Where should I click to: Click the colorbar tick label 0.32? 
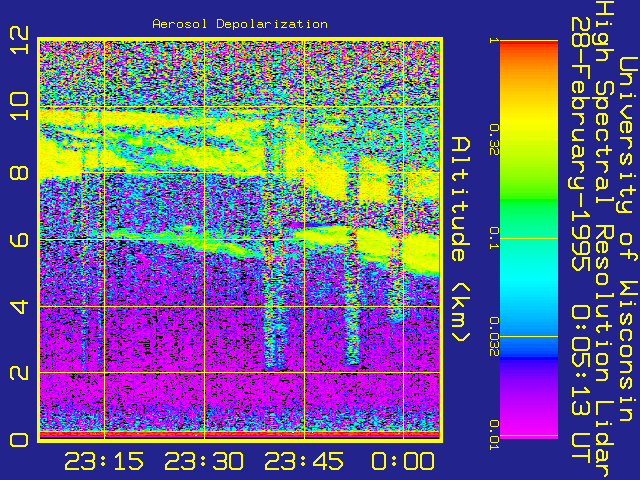pyautogui.click(x=494, y=140)
